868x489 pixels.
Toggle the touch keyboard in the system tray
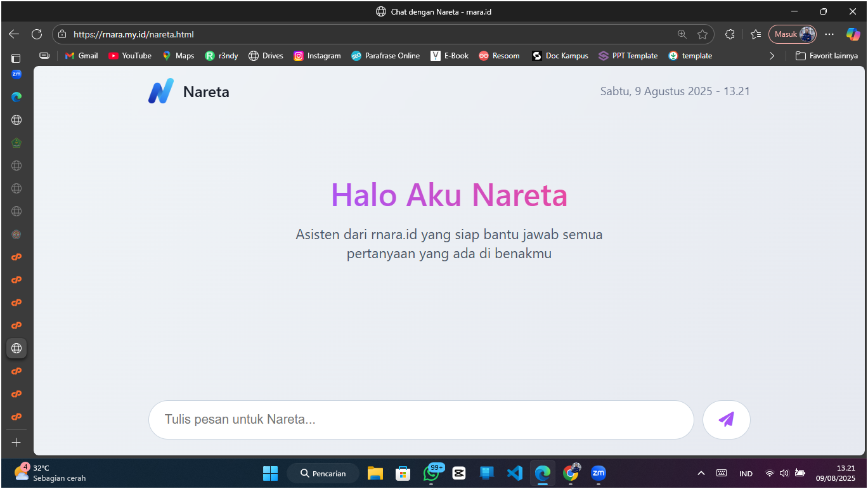pyautogui.click(x=722, y=473)
